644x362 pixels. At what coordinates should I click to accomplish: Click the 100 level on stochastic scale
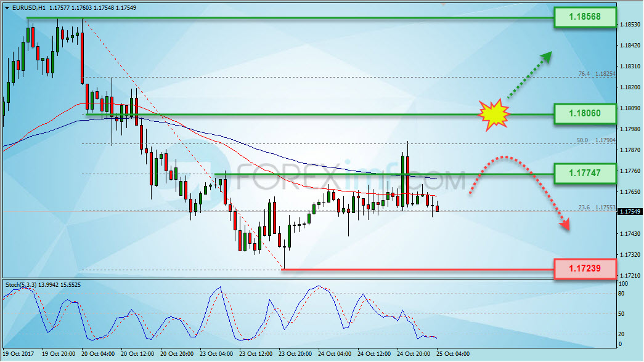pyautogui.click(x=623, y=284)
